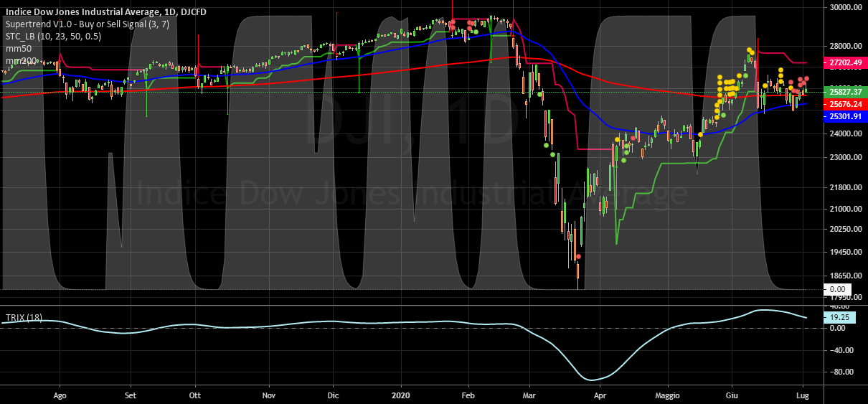Viewport: 868px width, 404px height.
Task: Click the Maggio label on time axis
Action: coord(666,395)
